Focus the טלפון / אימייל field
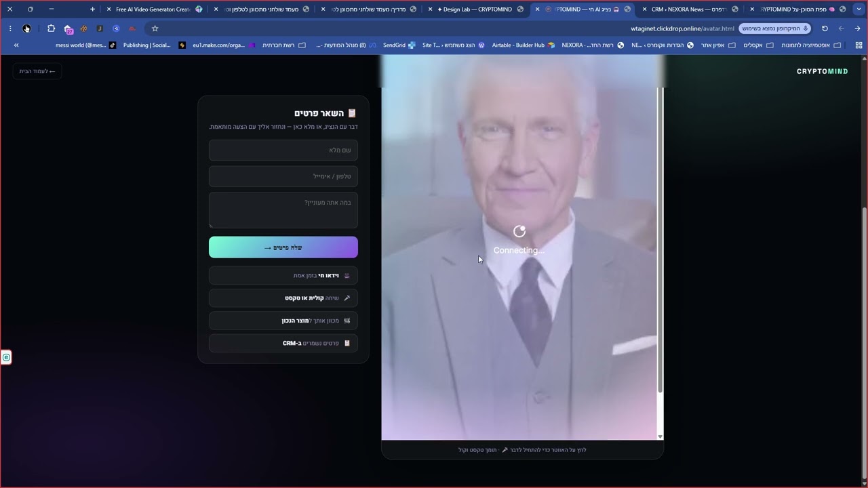Image resolution: width=868 pixels, height=488 pixels. [x=283, y=176]
